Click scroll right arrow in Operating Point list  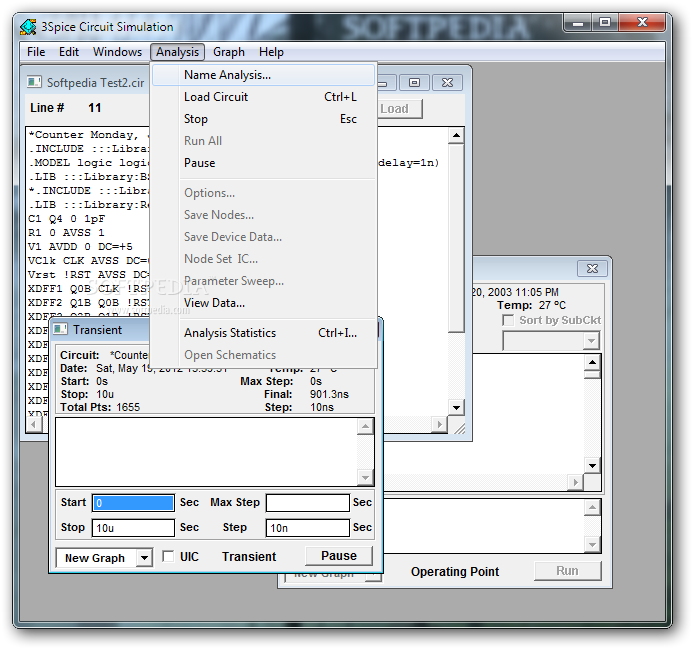[575, 482]
